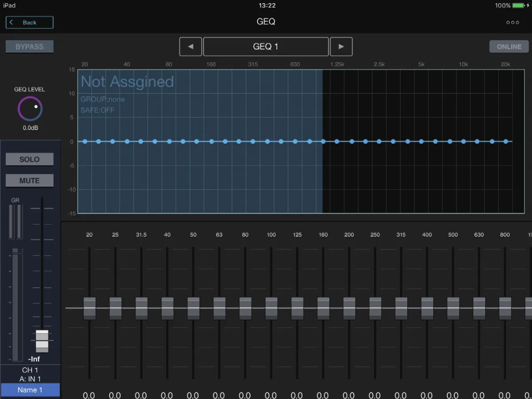
Task: Click the CH 1 channel label
Action: pos(30,370)
